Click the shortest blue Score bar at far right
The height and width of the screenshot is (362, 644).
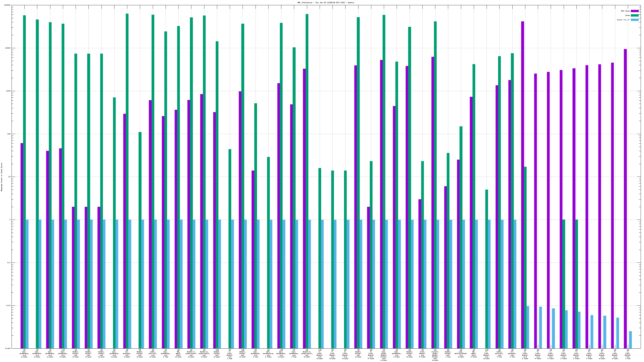[630, 340]
